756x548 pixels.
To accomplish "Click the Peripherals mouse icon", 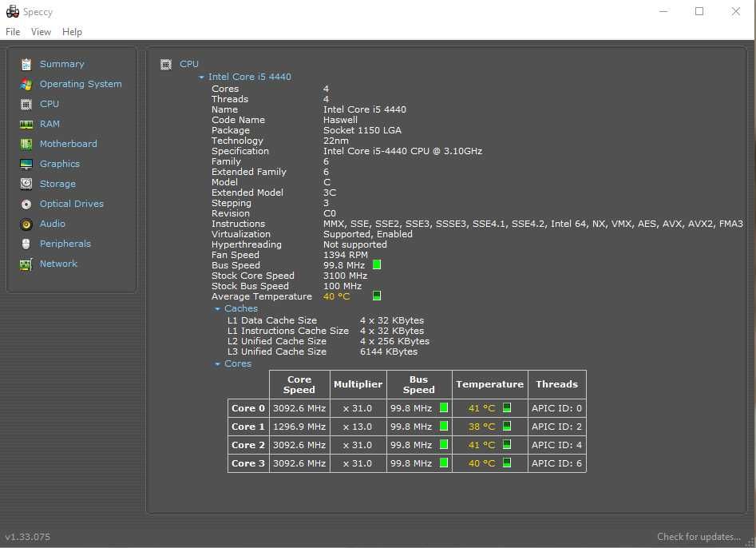I will coord(26,244).
